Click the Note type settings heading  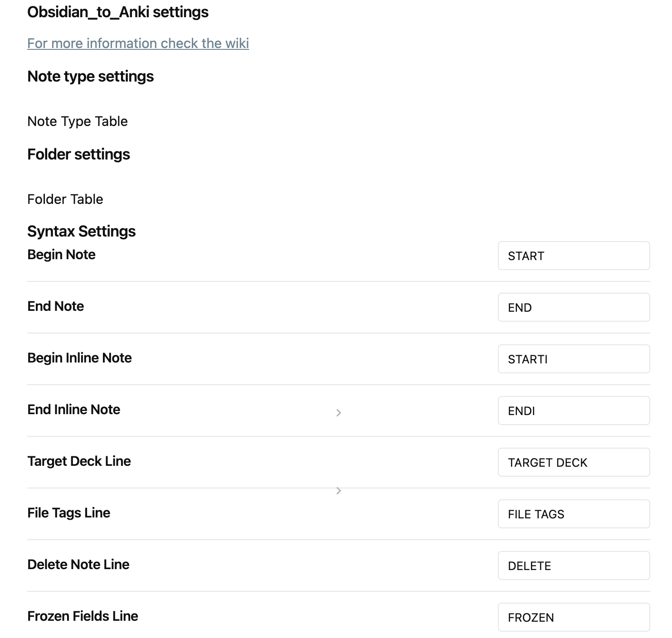pyautogui.click(x=90, y=76)
